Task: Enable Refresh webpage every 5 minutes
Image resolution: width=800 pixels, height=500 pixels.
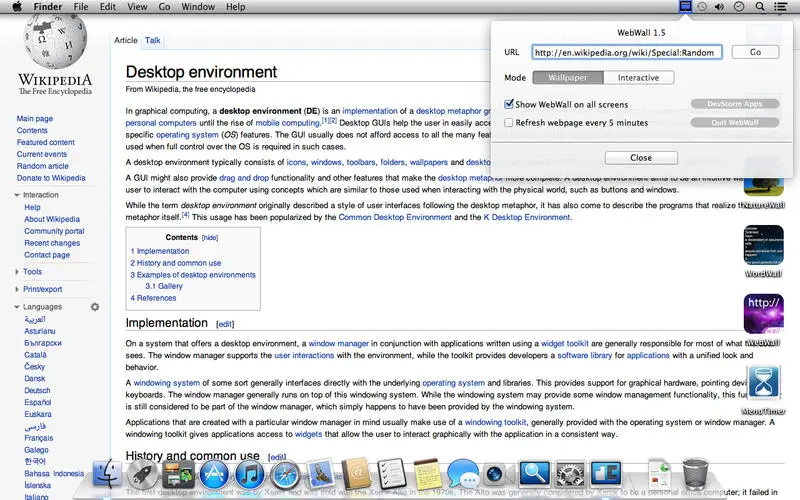Action: point(509,122)
